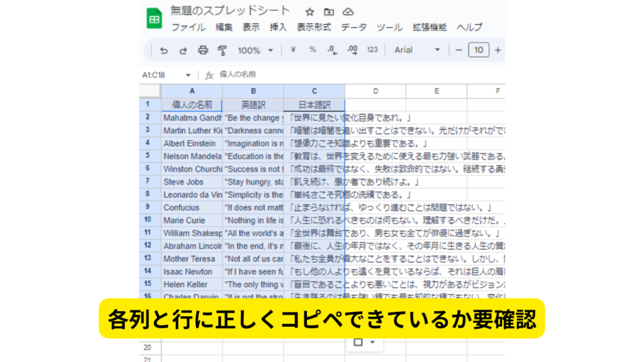Open the ファイル menu
This screenshot has height=362, width=644.
coord(188,27)
